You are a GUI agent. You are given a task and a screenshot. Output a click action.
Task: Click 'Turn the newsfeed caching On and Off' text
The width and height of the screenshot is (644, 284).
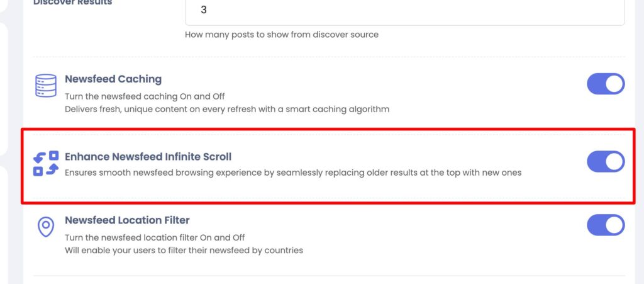pos(145,96)
